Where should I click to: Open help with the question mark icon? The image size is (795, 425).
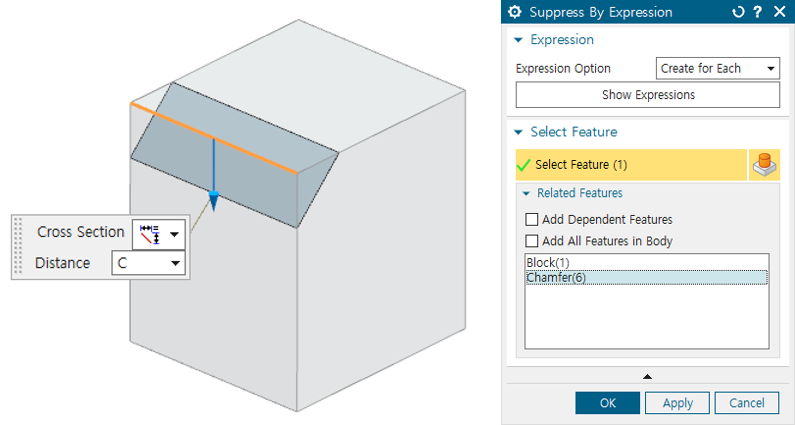(759, 12)
